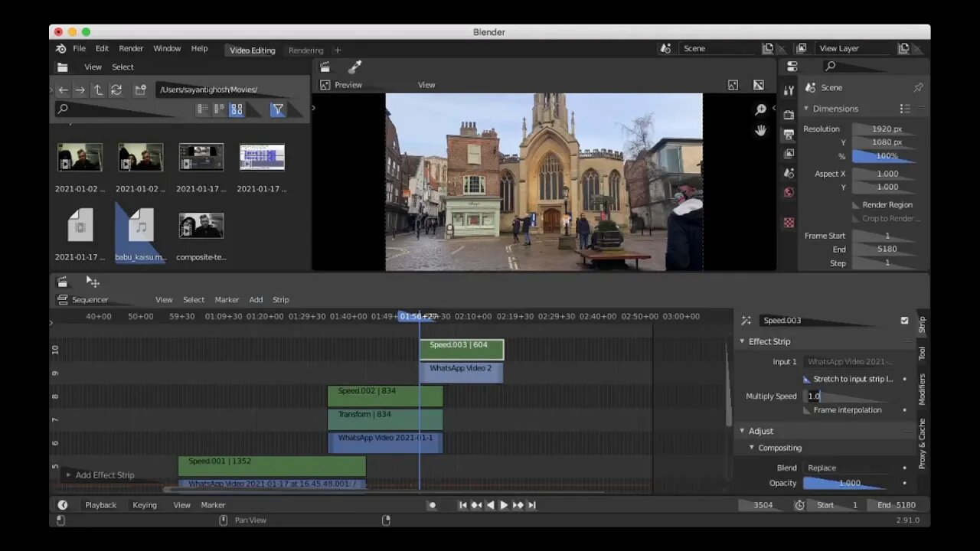
Task: Open the Tool properties tab icon
Action: click(x=789, y=90)
